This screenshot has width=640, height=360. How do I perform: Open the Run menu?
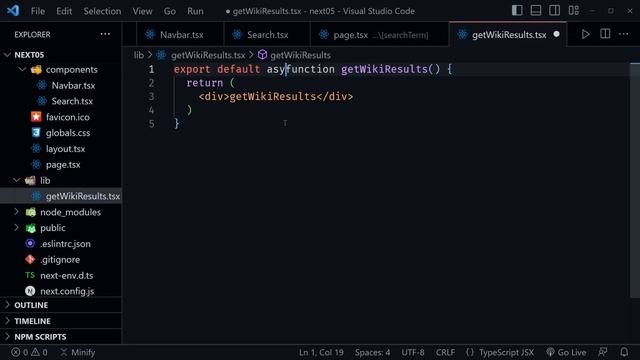coord(195,11)
